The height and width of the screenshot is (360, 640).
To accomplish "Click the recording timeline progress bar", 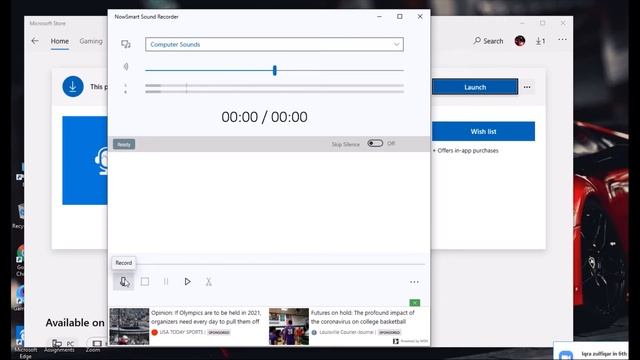I will (281, 264).
